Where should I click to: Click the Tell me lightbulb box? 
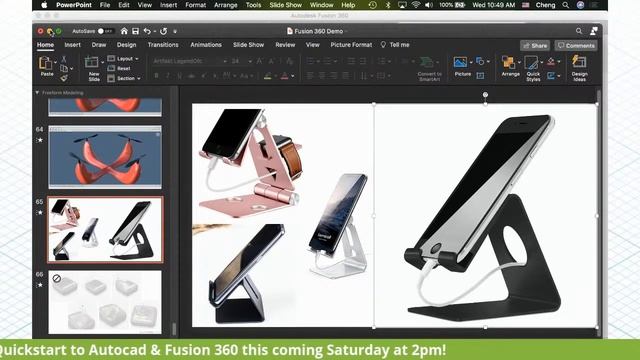click(x=396, y=44)
